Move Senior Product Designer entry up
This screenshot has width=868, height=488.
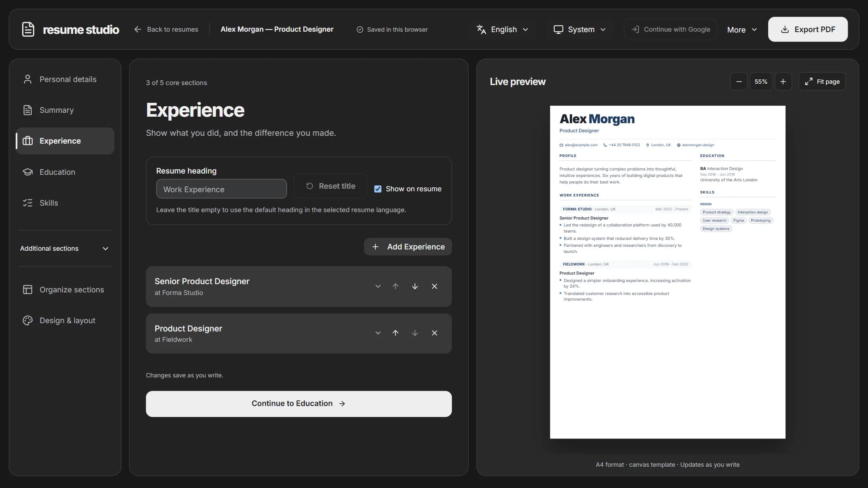click(x=395, y=286)
